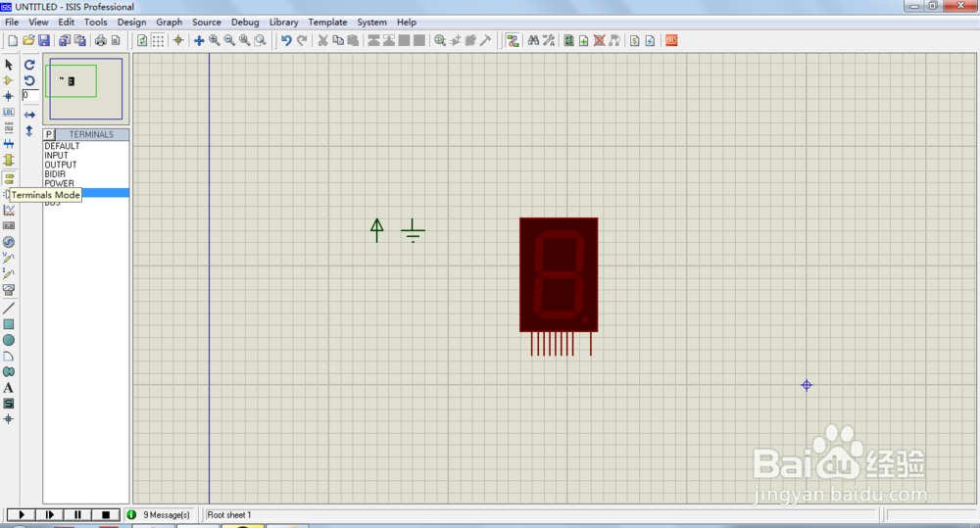The width and height of the screenshot is (980, 528).
Task: Select the 2D Graphics Line tool
Action: tap(9, 308)
